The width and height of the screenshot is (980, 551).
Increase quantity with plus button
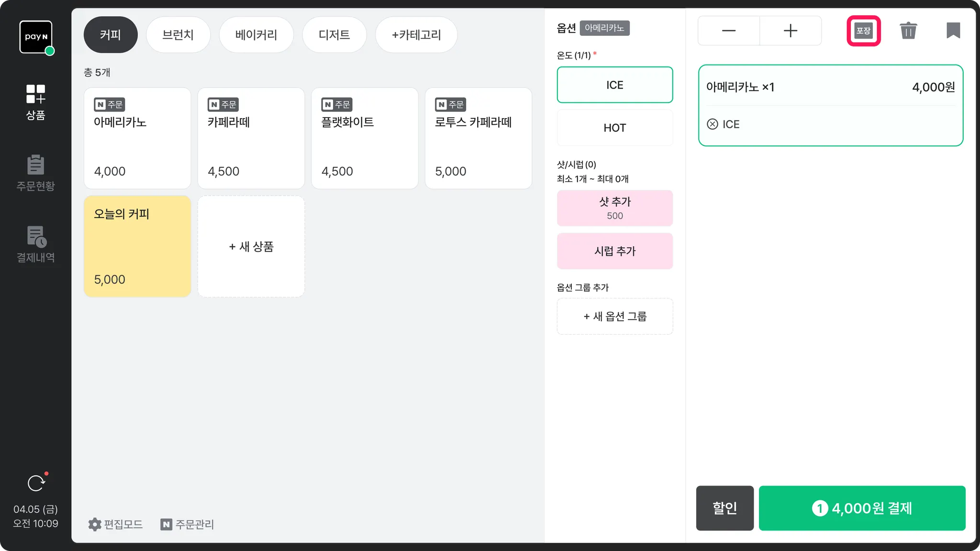(x=790, y=31)
